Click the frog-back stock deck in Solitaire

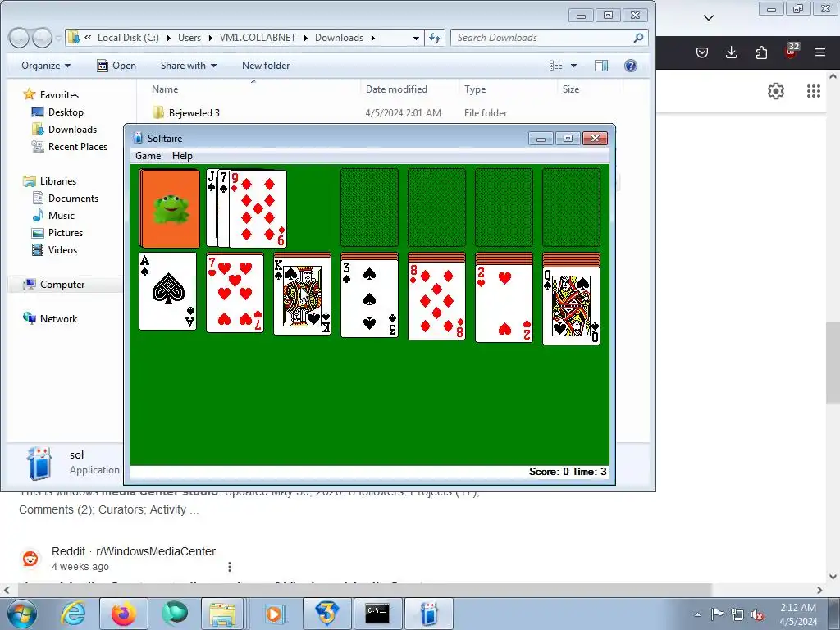point(169,208)
